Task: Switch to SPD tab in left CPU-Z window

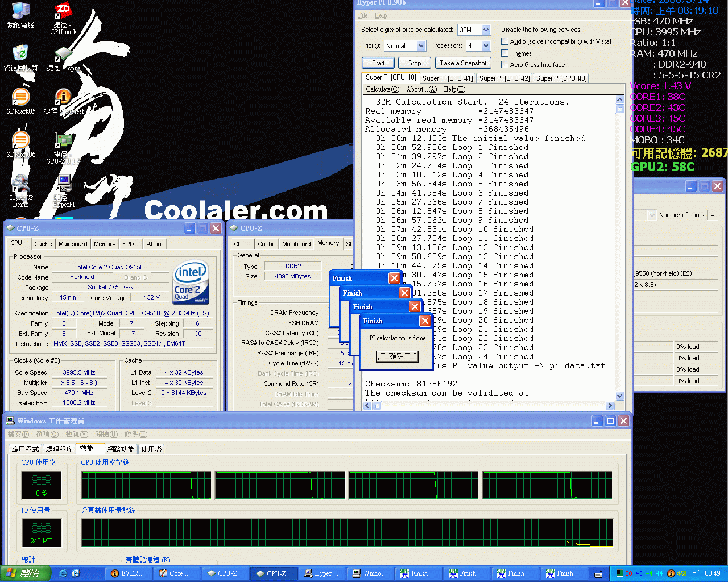Action: tap(129, 244)
